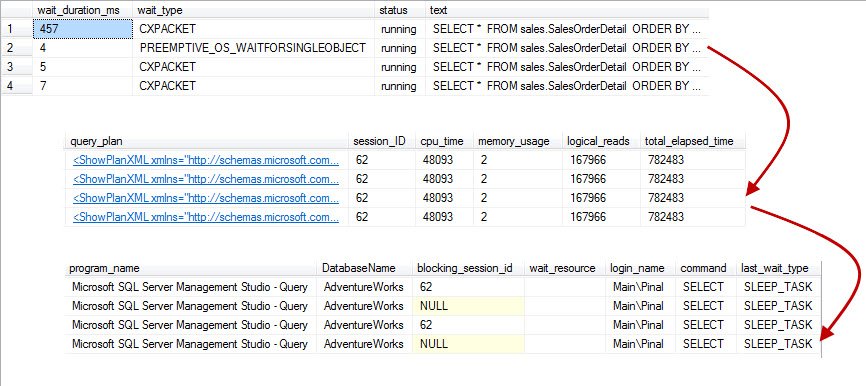
Task: Click the wait_resource column header
Action: tap(564, 268)
